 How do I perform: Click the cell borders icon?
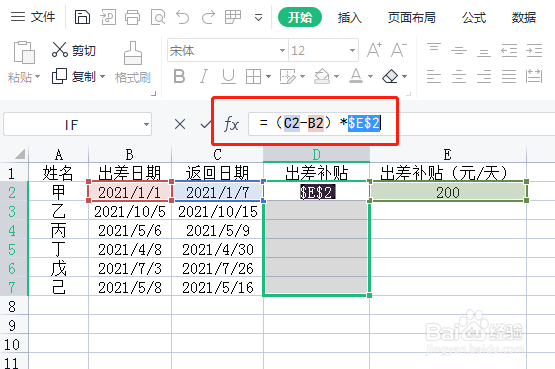253,76
